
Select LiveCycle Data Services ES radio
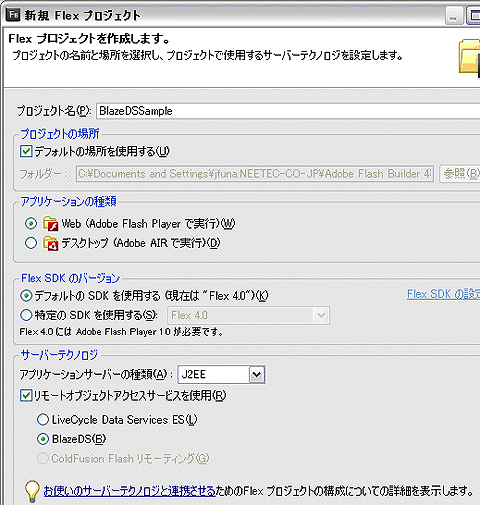coord(43,420)
